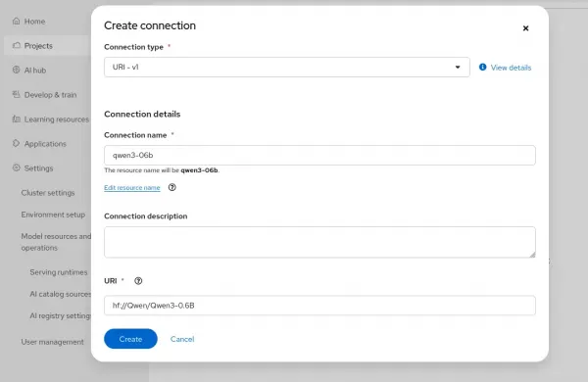The height and width of the screenshot is (382, 588).
Task: Open Learning resources in sidebar
Action: (x=57, y=119)
